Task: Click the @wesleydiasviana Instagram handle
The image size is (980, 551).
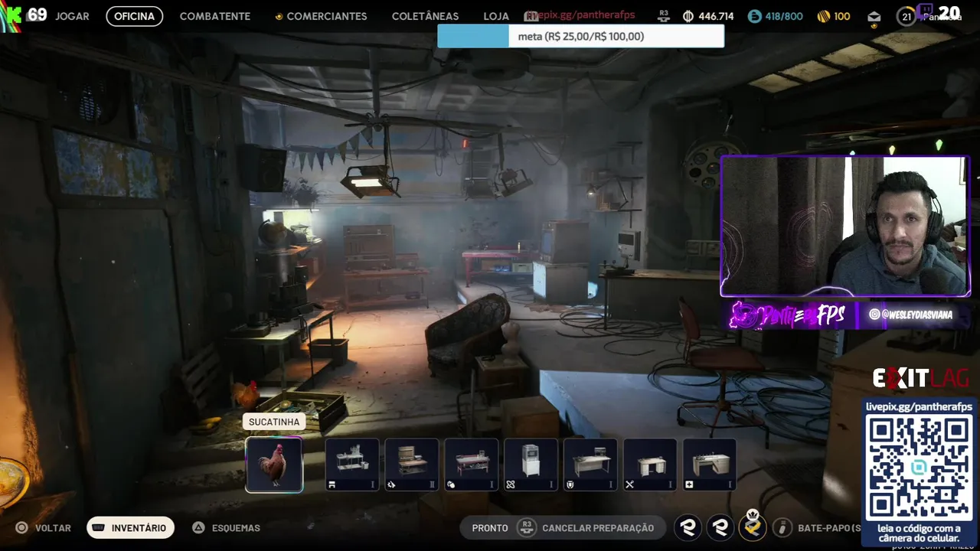Action: 911,315
